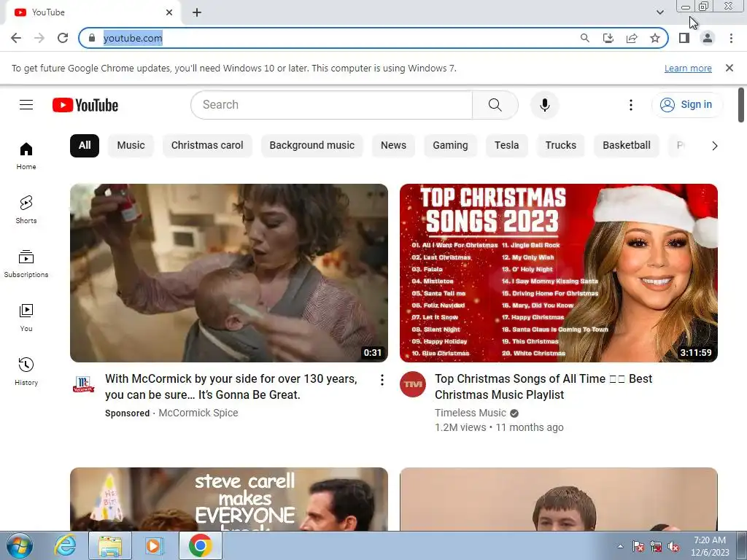Open Windows Explorer from taskbar
Viewport: 747px width, 560px height.
(x=109, y=545)
